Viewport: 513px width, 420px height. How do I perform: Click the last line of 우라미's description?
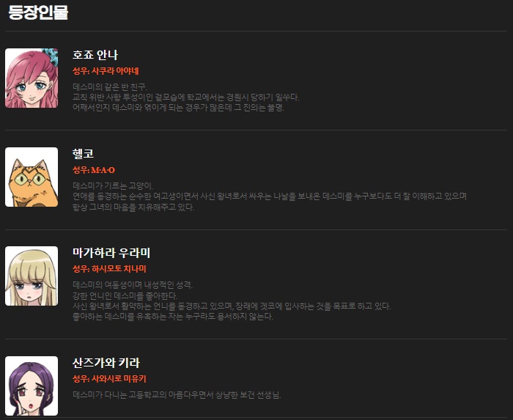pyautogui.click(x=173, y=317)
